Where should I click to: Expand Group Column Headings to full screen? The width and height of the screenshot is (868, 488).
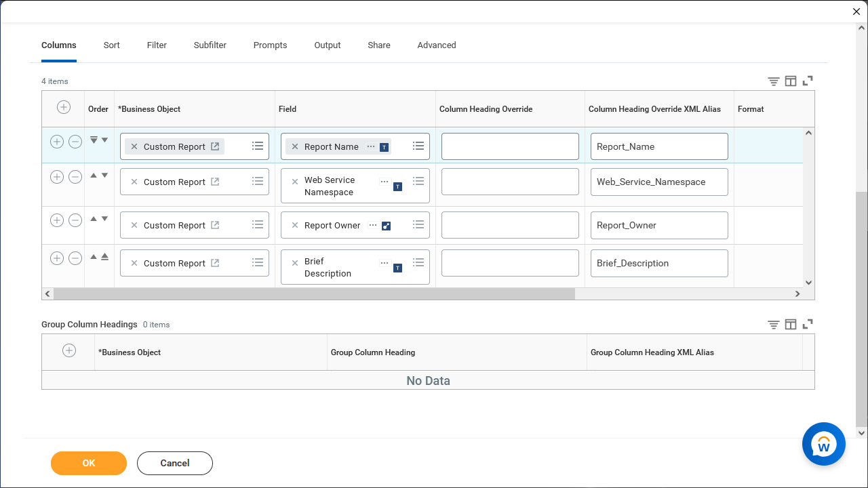[808, 324]
